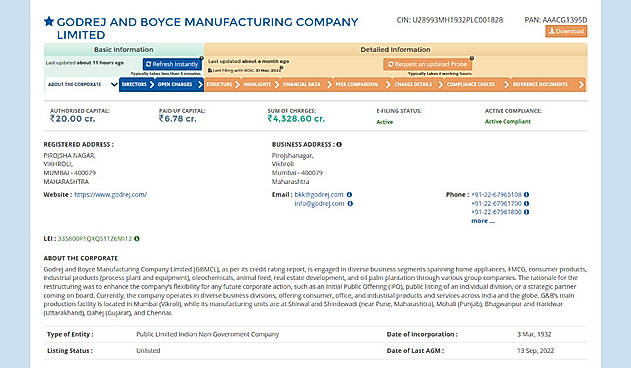Click info icon on Request Probe button
Viewport: 631px width, 368px height.
(x=472, y=58)
